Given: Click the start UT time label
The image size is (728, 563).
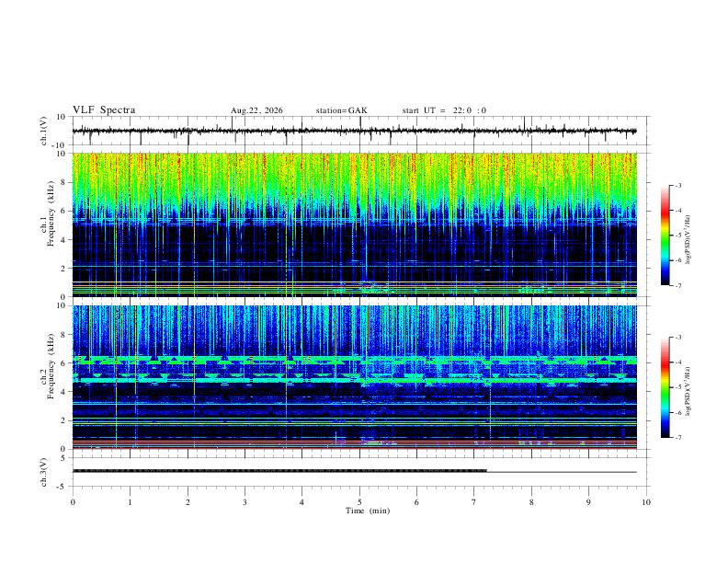Looking at the screenshot, I should point(444,110).
